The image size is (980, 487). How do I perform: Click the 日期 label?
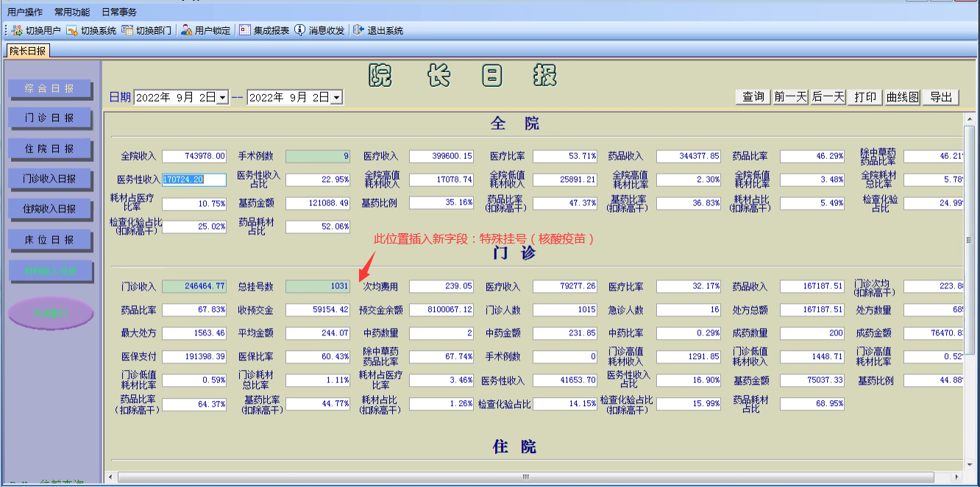pos(121,97)
